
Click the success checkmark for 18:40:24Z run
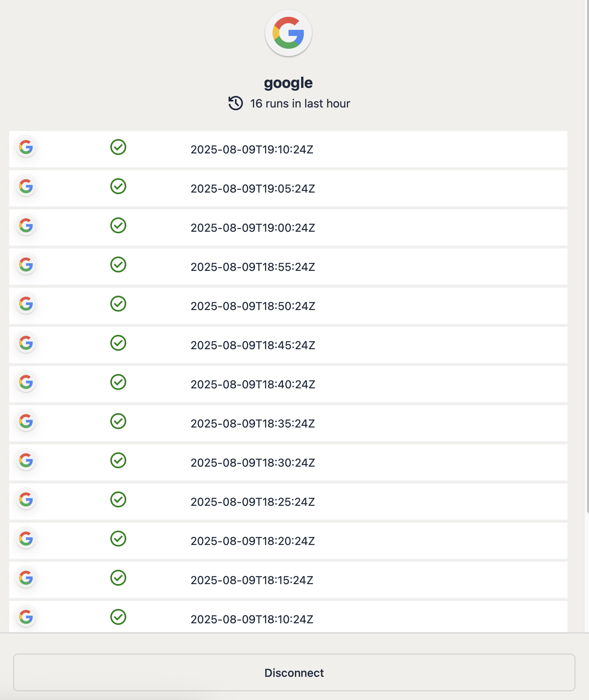(118, 382)
